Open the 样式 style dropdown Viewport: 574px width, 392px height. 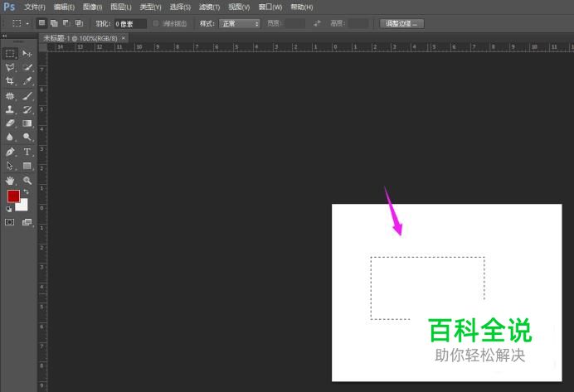pyautogui.click(x=240, y=23)
